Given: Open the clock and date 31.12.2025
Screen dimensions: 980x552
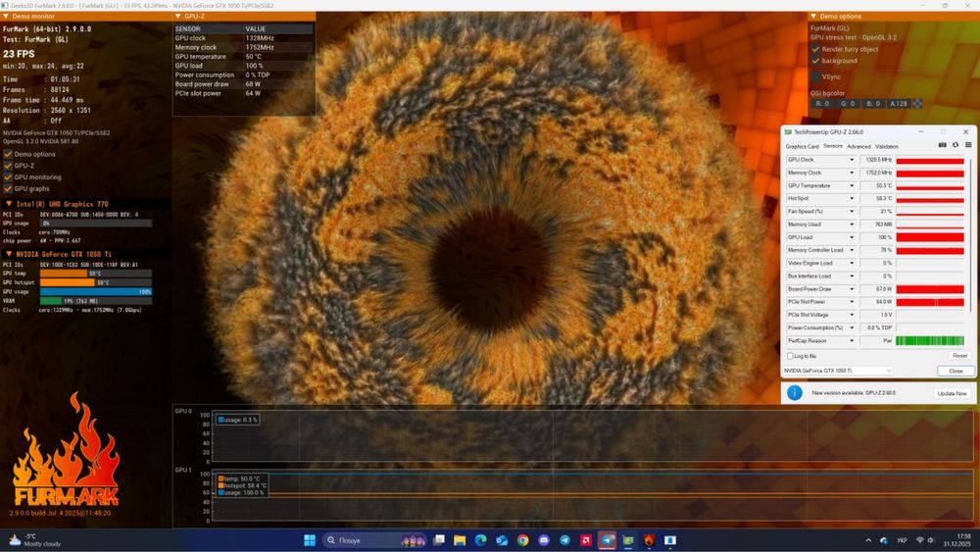Looking at the screenshot, I should (x=956, y=540).
